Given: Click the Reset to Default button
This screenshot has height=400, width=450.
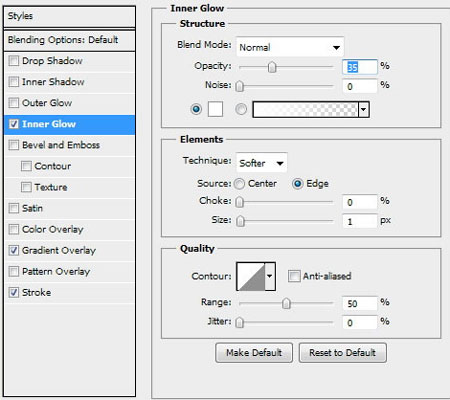Looking at the screenshot, I should 343,353.
